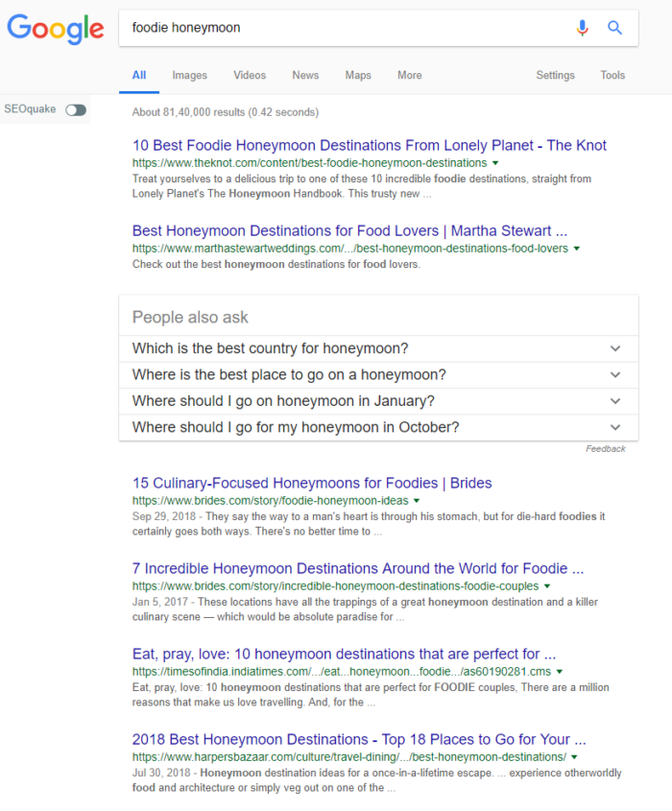672x811 pixels.
Task: Switch to the Videos tab
Action: point(250,76)
